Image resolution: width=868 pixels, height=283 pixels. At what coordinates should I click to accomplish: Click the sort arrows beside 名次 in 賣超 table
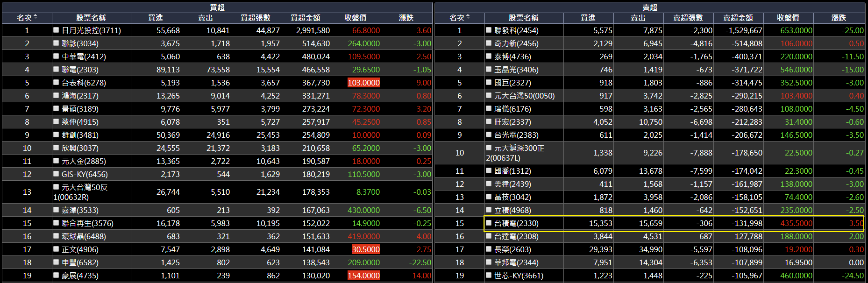[468, 17]
